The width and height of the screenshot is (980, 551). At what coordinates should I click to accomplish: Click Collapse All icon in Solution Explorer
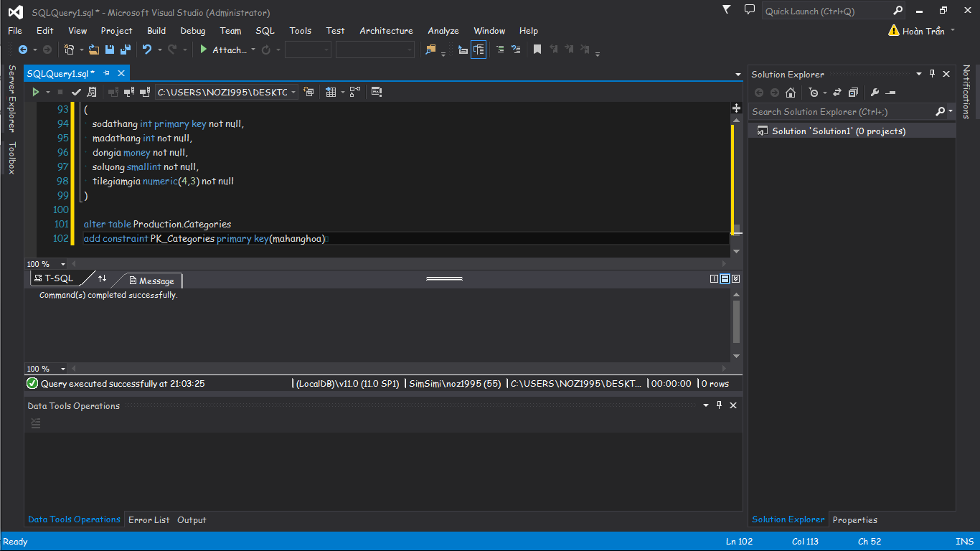(853, 93)
